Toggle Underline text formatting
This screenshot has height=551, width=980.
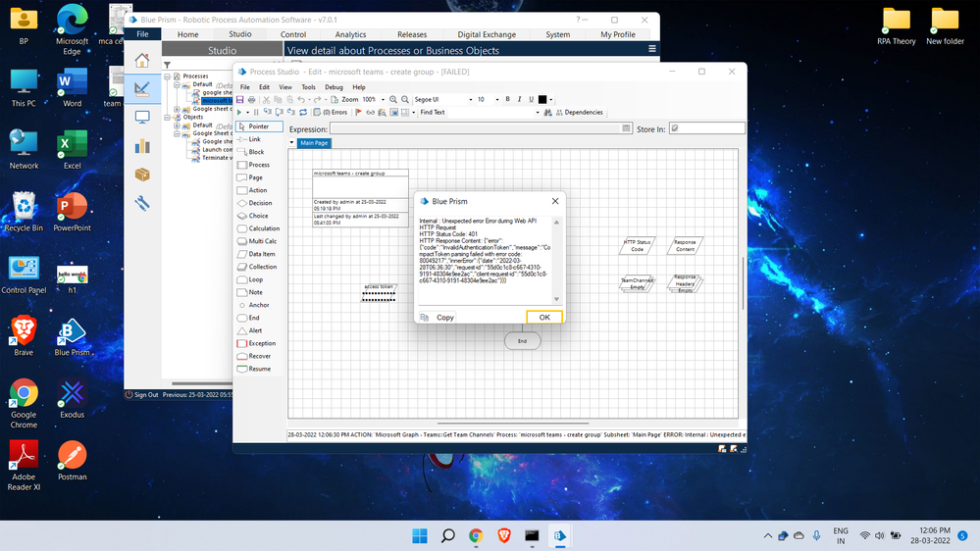(x=531, y=99)
